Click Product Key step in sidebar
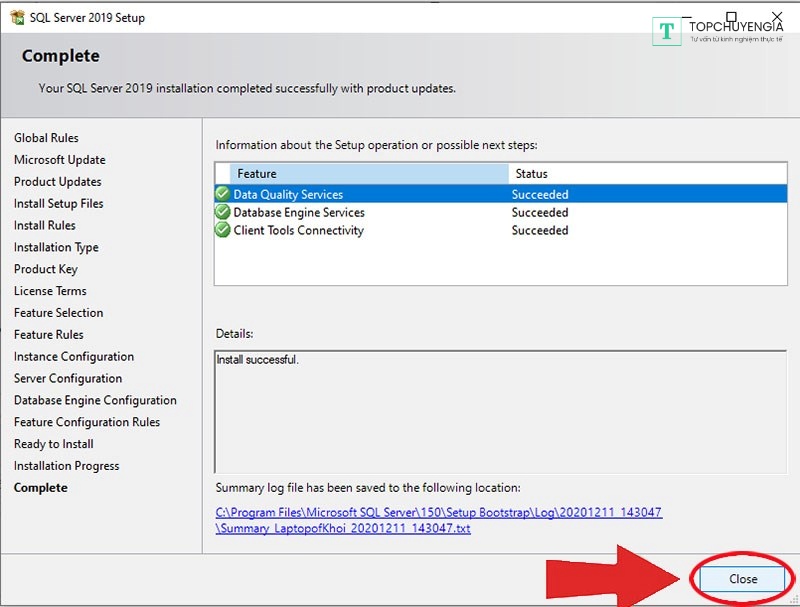800x607 pixels. pos(45,269)
